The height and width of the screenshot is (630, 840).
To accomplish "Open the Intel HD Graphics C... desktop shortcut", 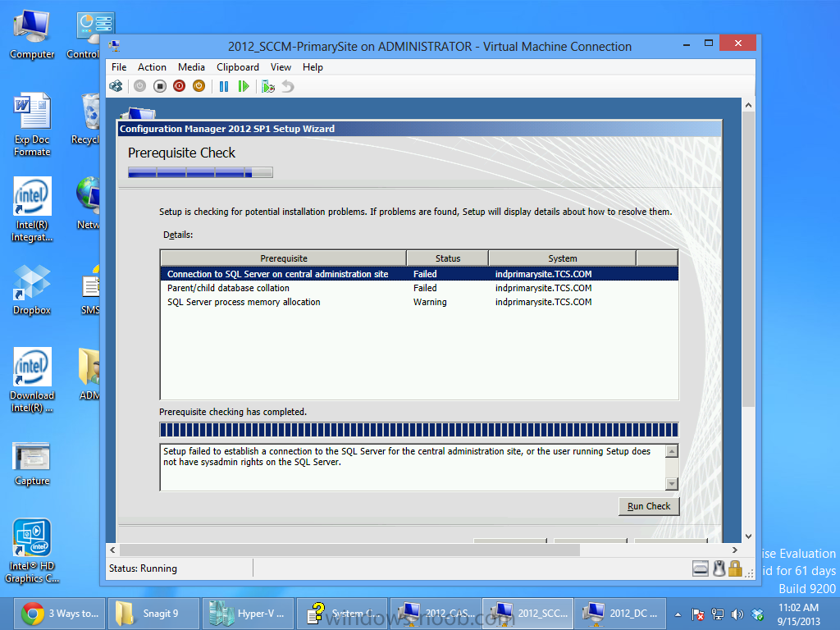I will [32, 551].
